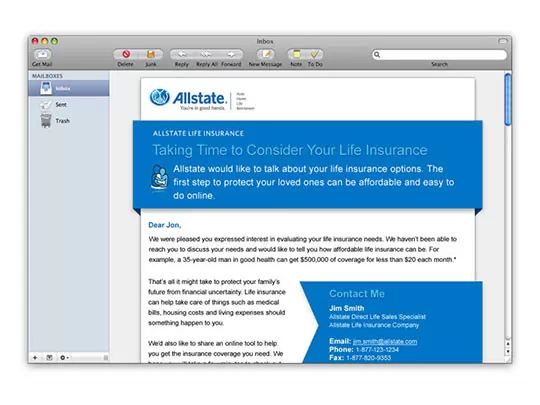Click the fax number 1-877-820-9353
540x405 pixels.
(368, 358)
